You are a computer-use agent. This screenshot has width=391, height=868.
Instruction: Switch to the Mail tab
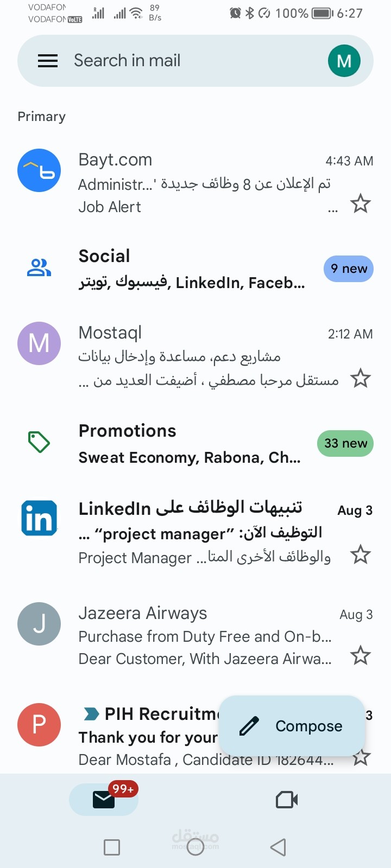point(104,800)
